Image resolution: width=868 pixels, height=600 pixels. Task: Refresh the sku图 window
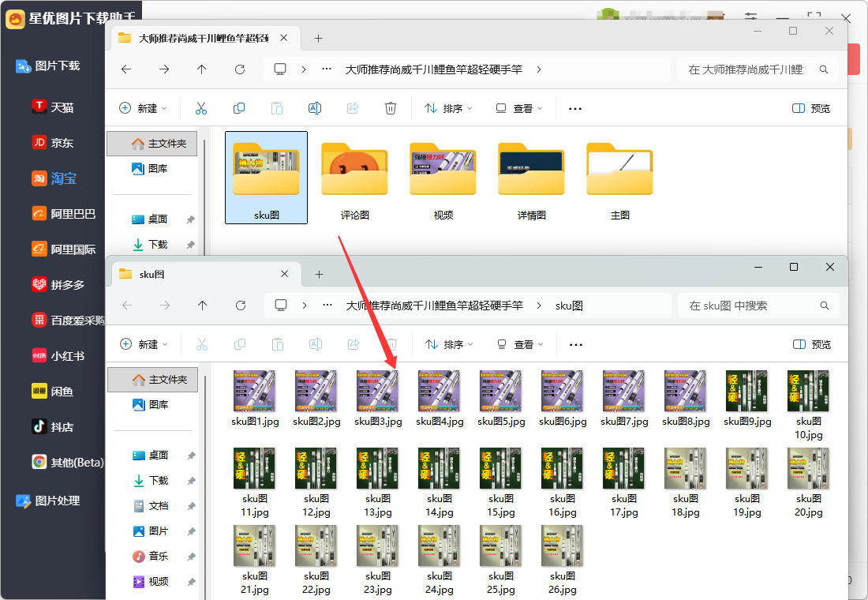(240, 306)
